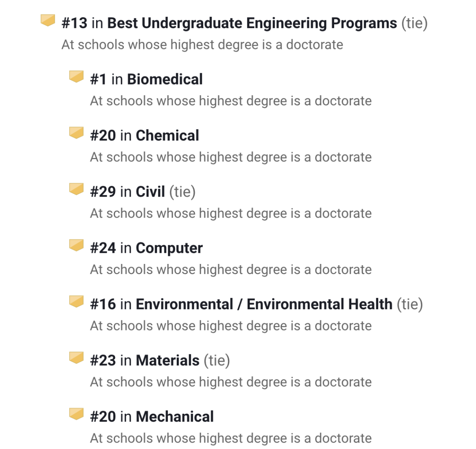Open the Biomedical ranking link
Viewport: 476px width, 449px height.
[x=165, y=79]
